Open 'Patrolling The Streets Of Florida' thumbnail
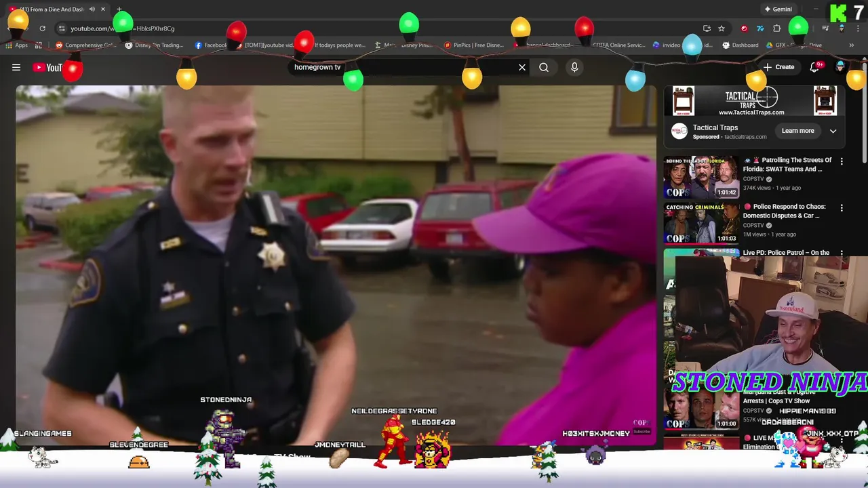868x488 pixels. pos(701,177)
